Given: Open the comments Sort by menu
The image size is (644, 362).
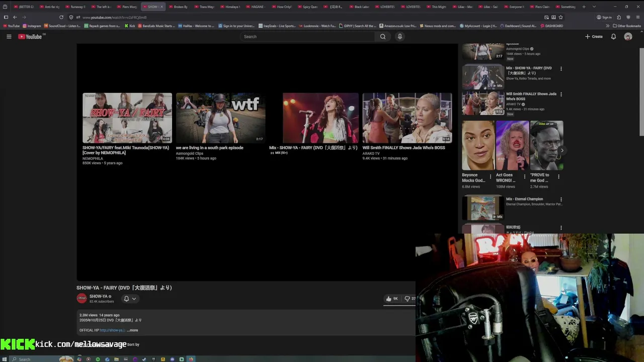Looking at the screenshot, I should [x=133, y=344].
